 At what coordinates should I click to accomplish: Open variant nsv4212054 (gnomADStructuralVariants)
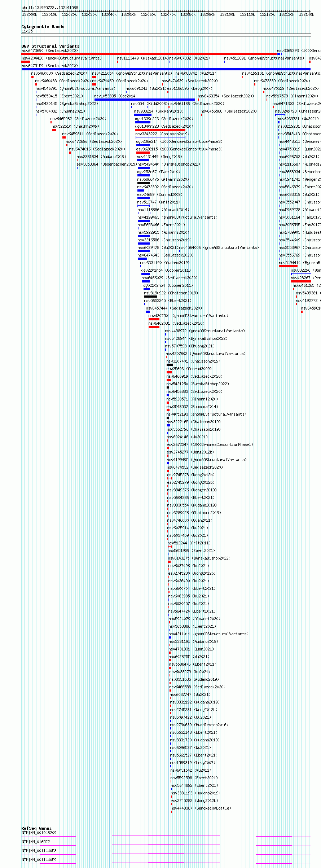[132, 73]
